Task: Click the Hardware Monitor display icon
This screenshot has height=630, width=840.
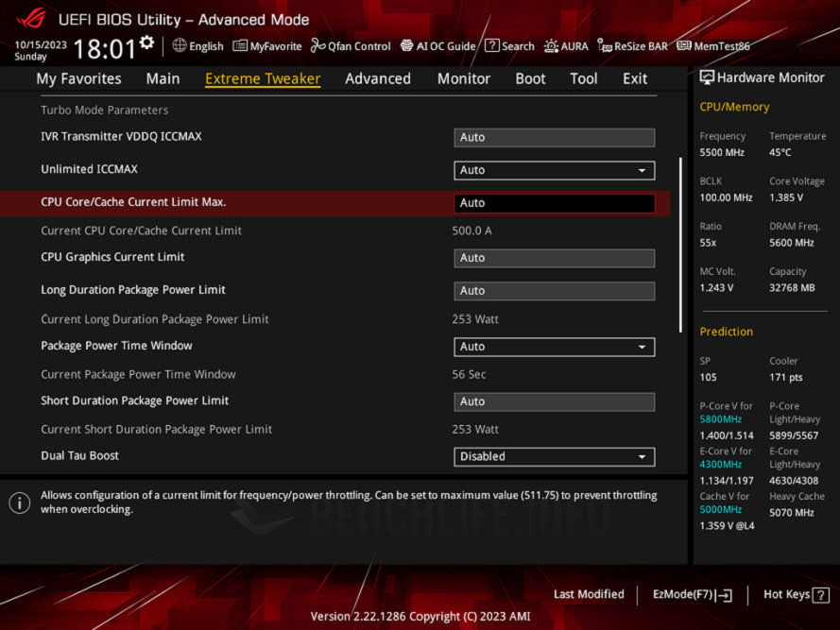Action: (707, 77)
